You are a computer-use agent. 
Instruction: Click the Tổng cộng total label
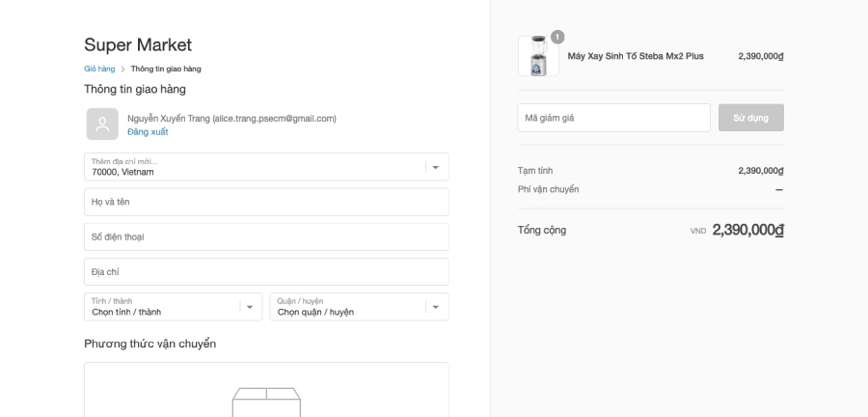coord(541,230)
